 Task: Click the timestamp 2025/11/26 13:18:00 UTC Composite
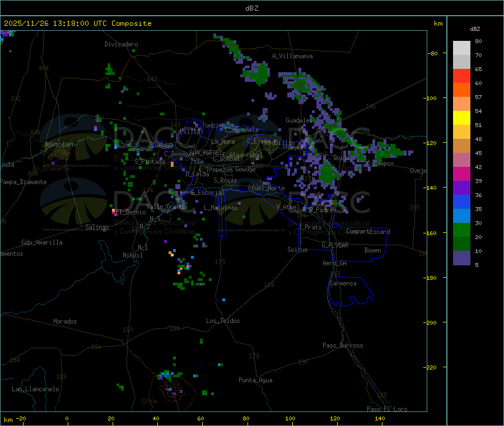(78, 24)
